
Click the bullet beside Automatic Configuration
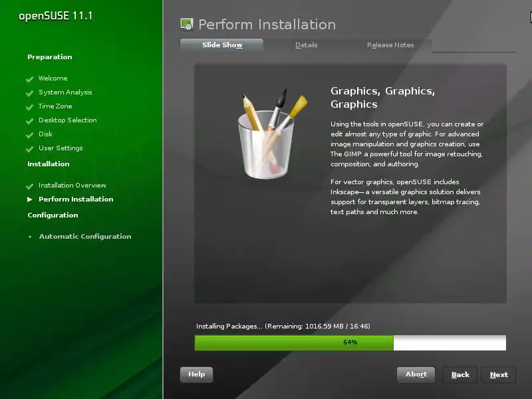point(30,237)
